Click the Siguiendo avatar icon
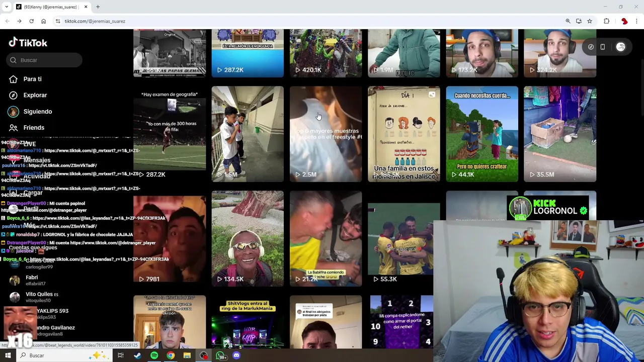 (13, 112)
